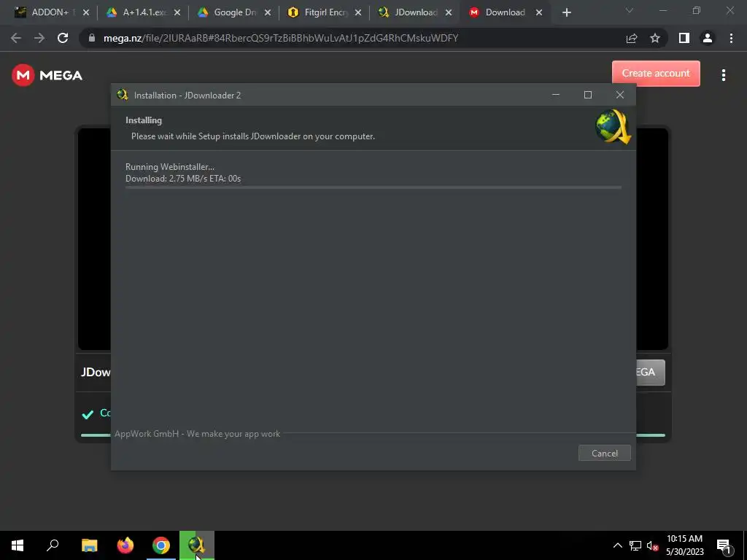The height and width of the screenshot is (560, 747).
Task: Close the A+1.4.1.exe tab
Action: coord(177,12)
